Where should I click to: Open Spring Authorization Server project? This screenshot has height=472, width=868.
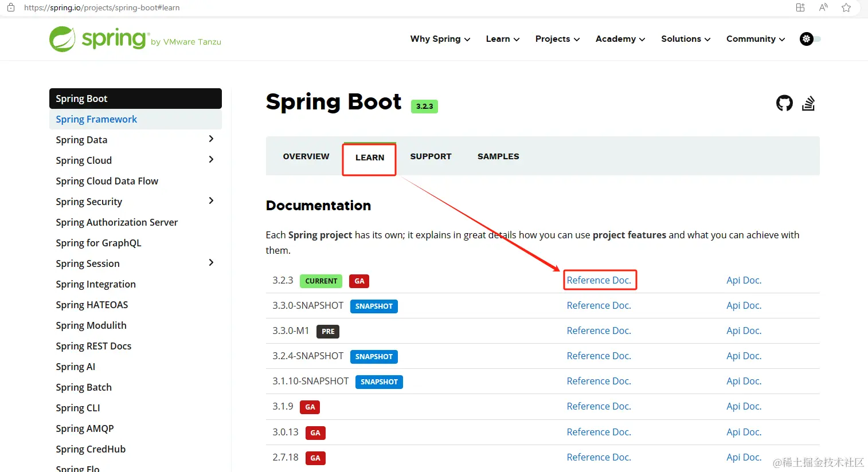[x=117, y=222]
